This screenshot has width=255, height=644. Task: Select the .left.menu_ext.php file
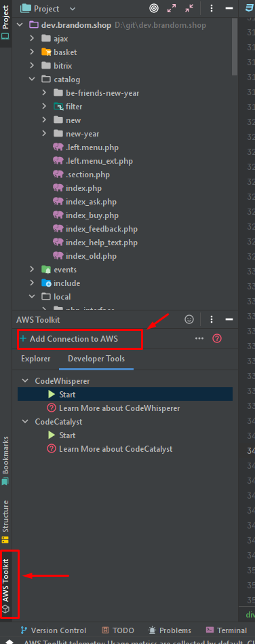99,161
